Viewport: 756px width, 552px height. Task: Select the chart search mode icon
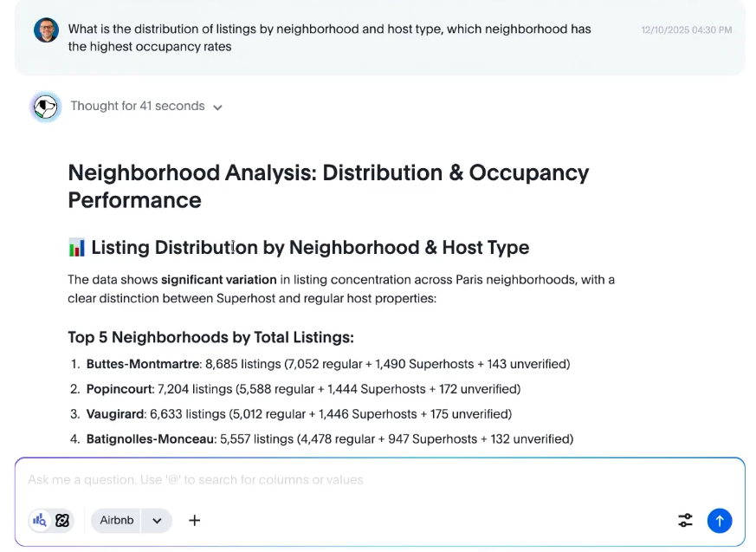40,520
